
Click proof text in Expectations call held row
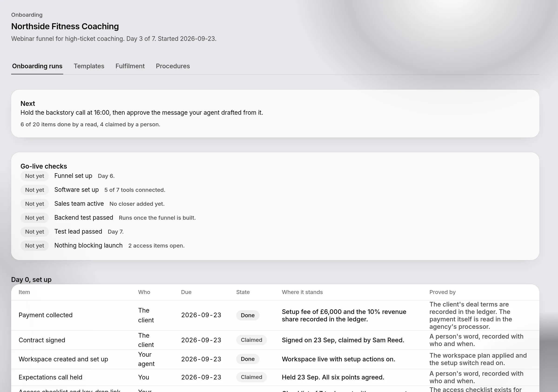476,377
